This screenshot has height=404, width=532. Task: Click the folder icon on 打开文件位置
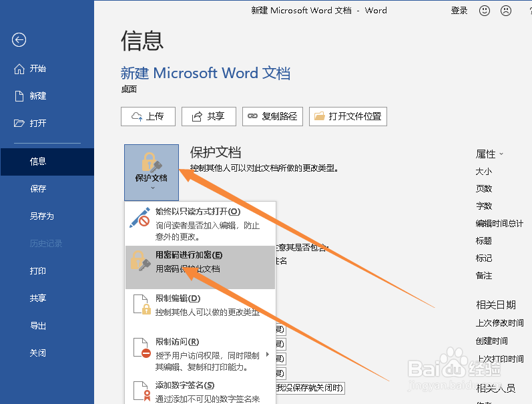pyautogui.click(x=319, y=116)
